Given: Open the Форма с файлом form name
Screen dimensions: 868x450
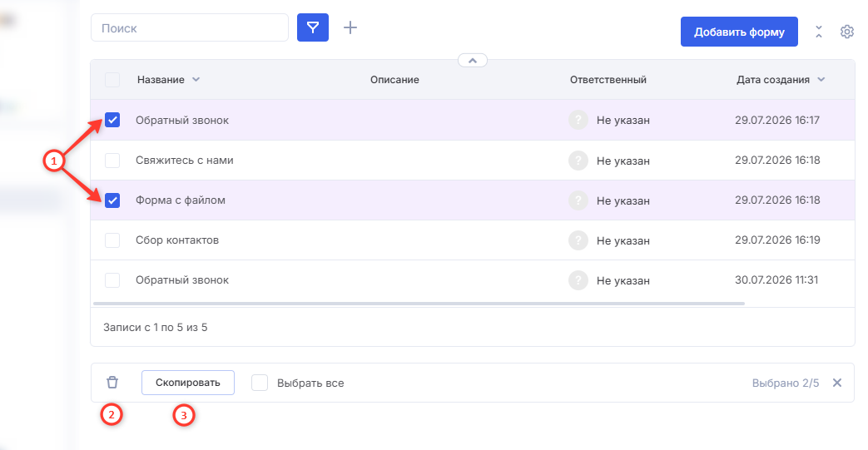Looking at the screenshot, I should pos(181,200).
